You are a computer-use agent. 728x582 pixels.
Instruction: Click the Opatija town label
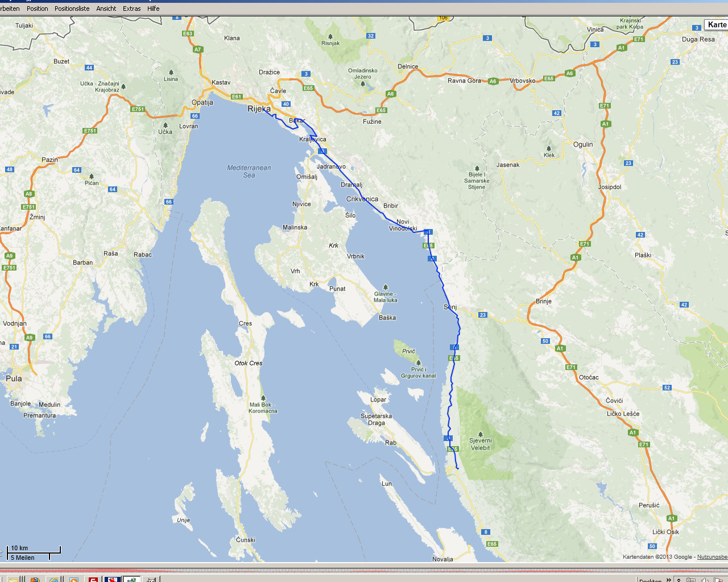[202, 102]
